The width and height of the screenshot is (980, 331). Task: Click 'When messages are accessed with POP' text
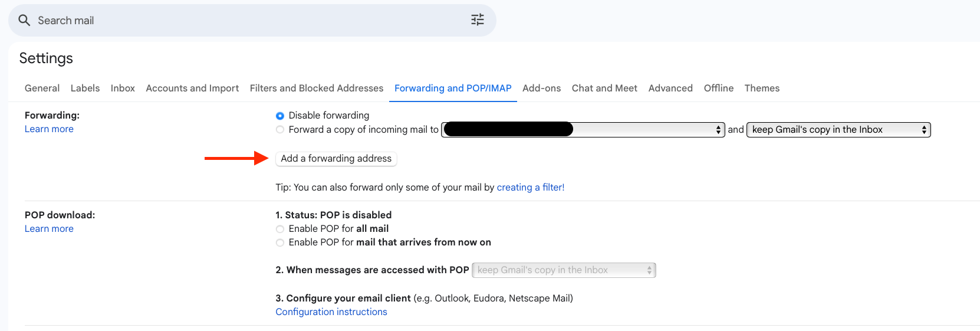377,270
